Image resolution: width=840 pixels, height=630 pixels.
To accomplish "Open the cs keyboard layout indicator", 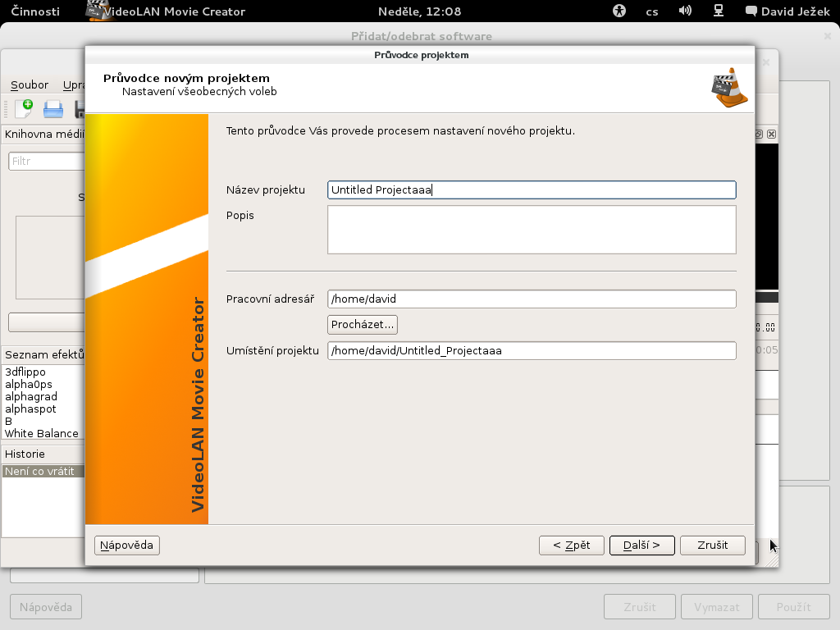I will pyautogui.click(x=652, y=11).
